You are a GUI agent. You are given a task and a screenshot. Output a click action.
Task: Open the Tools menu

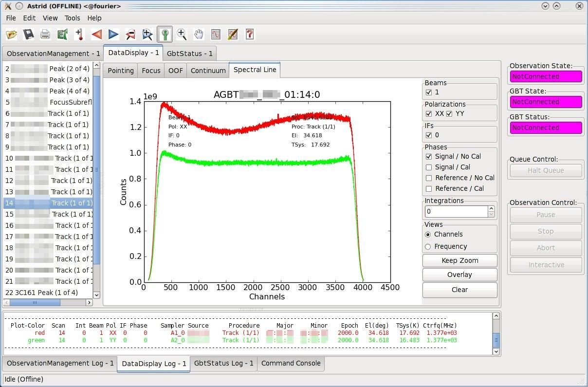click(73, 18)
